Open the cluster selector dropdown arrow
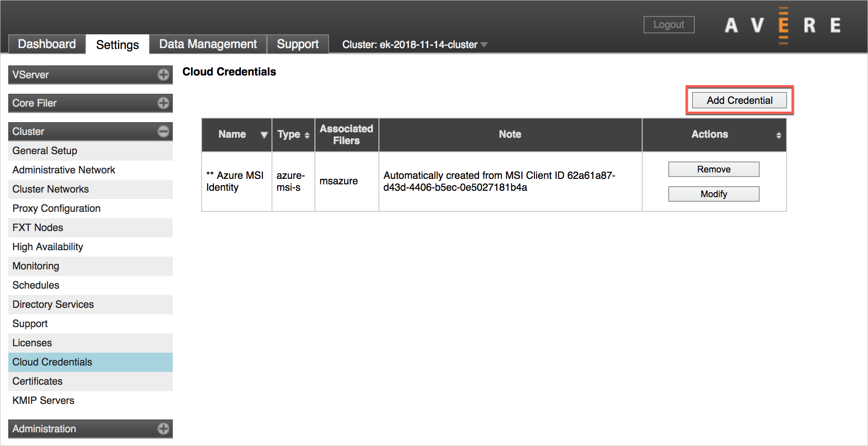 coord(484,45)
